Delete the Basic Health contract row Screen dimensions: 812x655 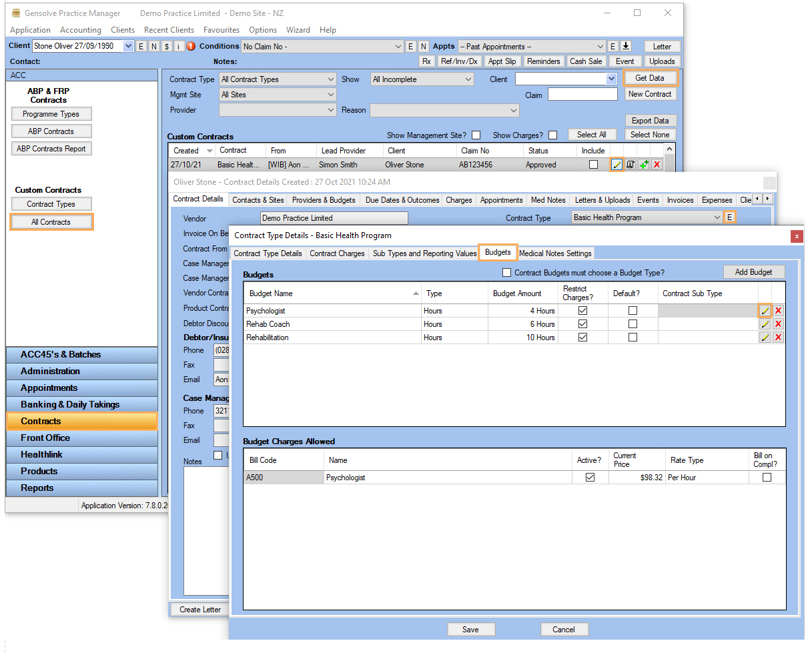coord(657,165)
